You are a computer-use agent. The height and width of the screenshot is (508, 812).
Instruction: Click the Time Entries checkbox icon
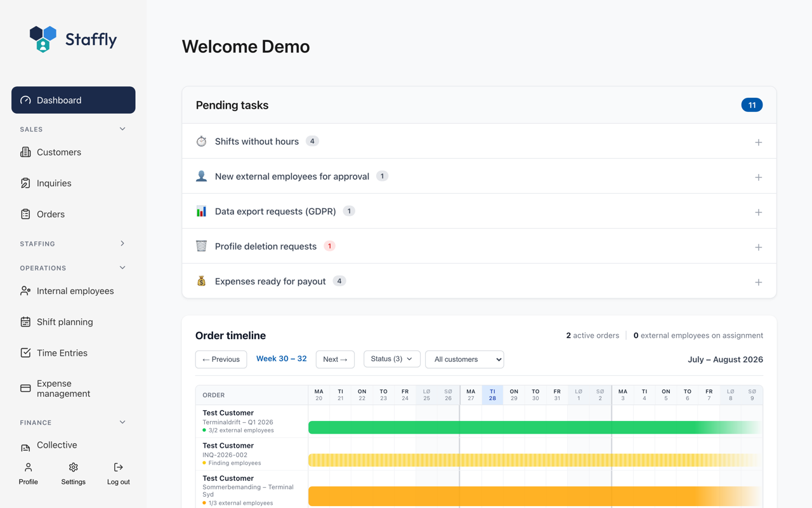click(x=25, y=353)
